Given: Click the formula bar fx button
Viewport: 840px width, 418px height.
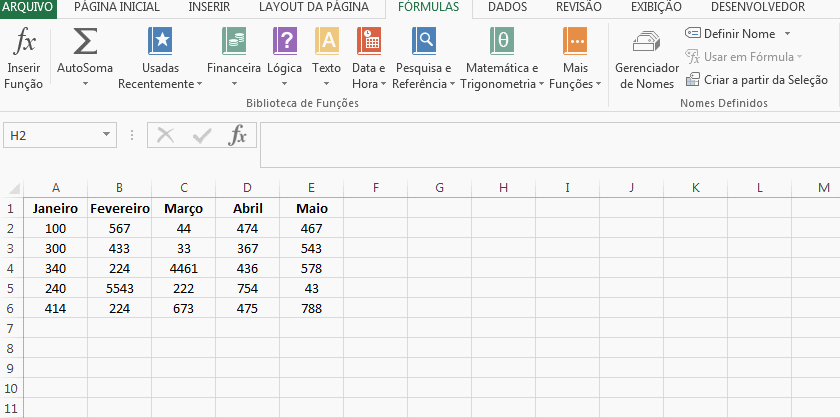Looking at the screenshot, I should click(238, 135).
